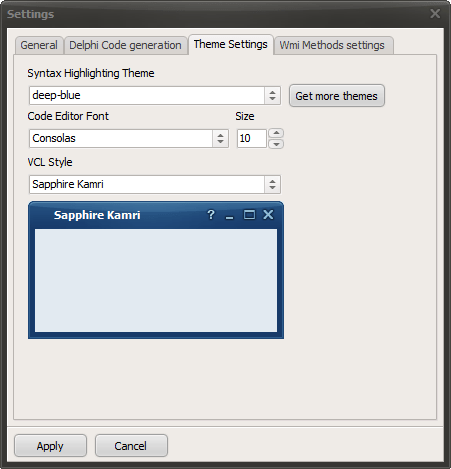
Task: Click the Code Editor Font label
Action: 68,116
